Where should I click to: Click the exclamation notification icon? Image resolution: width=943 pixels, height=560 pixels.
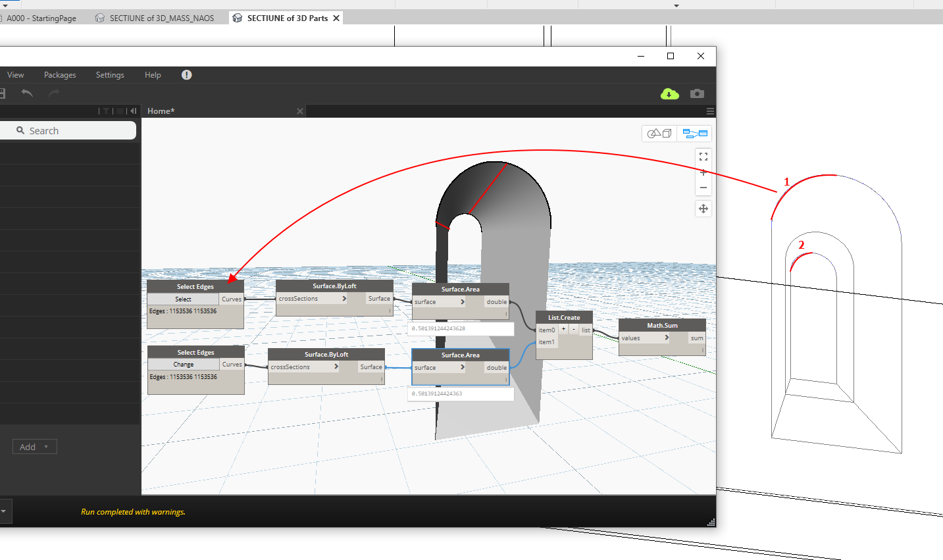[x=187, y=75]
